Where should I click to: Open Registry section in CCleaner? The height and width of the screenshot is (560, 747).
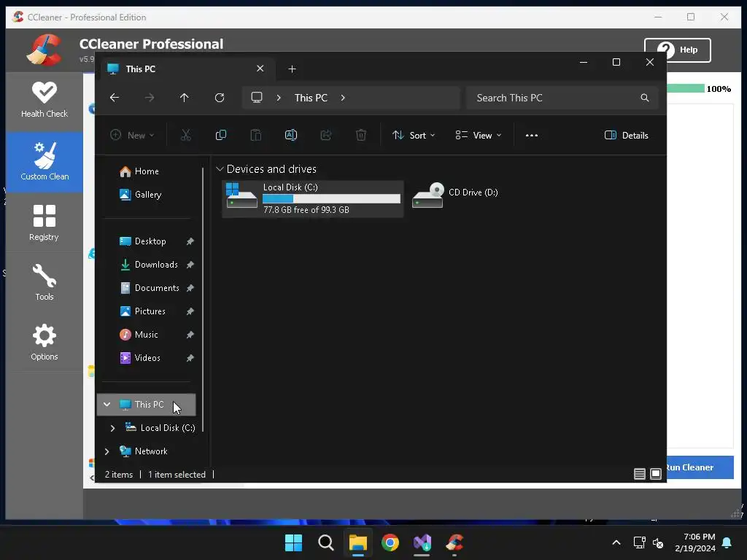pos(44,223)
